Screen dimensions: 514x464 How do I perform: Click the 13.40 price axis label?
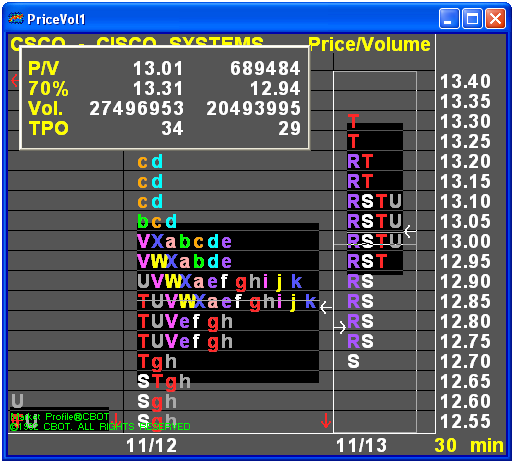coord(465,81)
